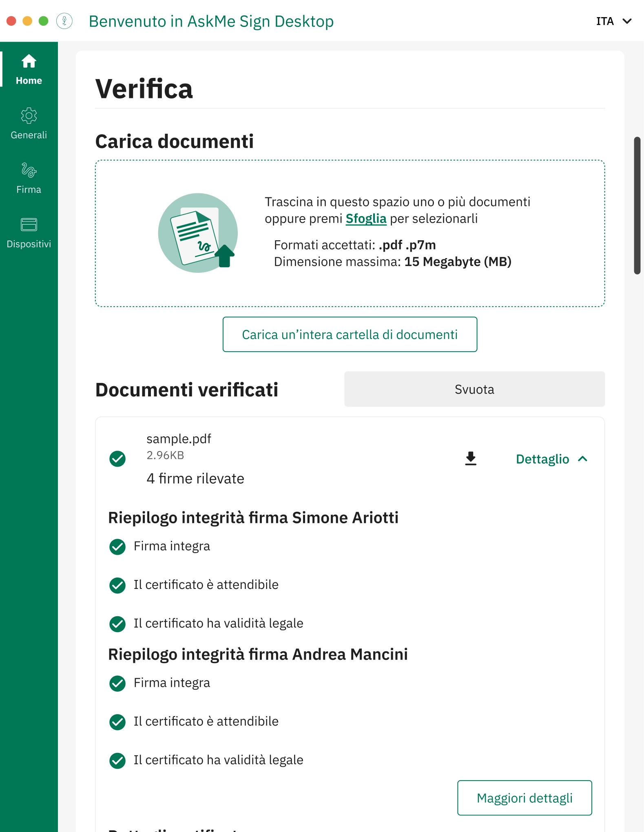Click the "Verifica" page title

[144, 89]
